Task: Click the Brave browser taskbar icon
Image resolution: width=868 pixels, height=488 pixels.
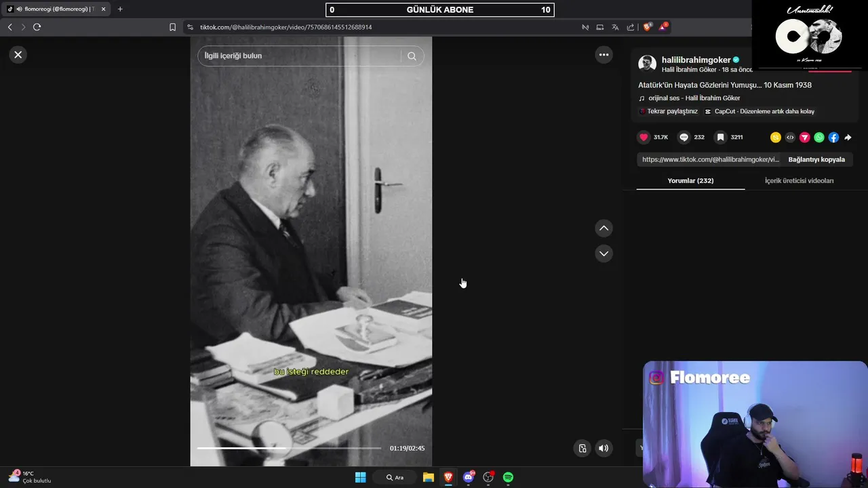Action: (448, 477)
